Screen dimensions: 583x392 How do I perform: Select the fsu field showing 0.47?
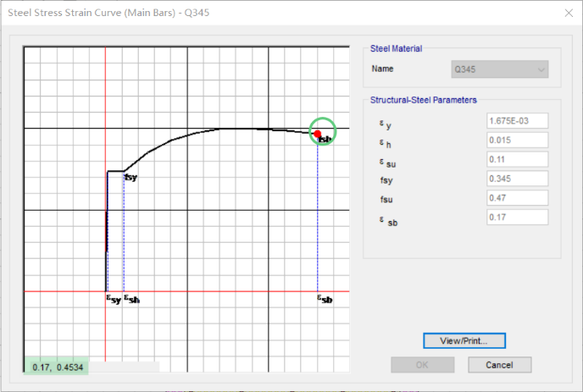click(x=517, y=198)
